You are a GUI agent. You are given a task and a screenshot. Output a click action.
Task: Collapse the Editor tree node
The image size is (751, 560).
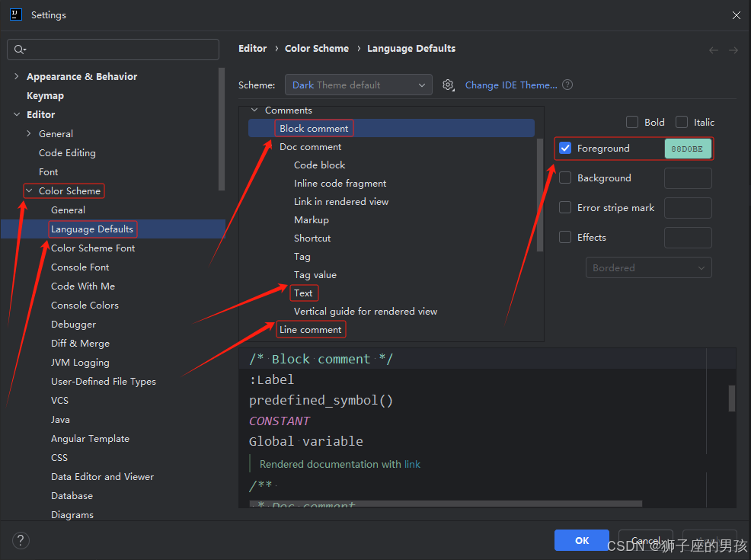pos(17,114)
